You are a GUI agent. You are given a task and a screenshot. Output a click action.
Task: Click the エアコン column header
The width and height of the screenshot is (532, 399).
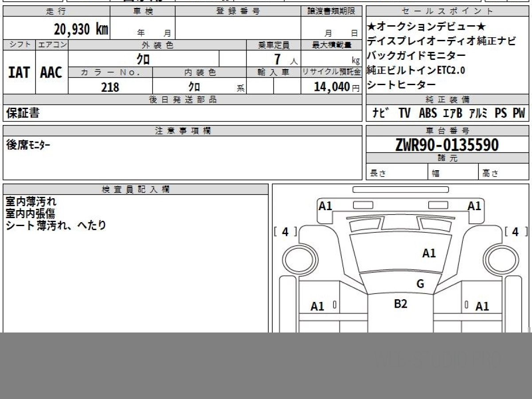point(52,45)
